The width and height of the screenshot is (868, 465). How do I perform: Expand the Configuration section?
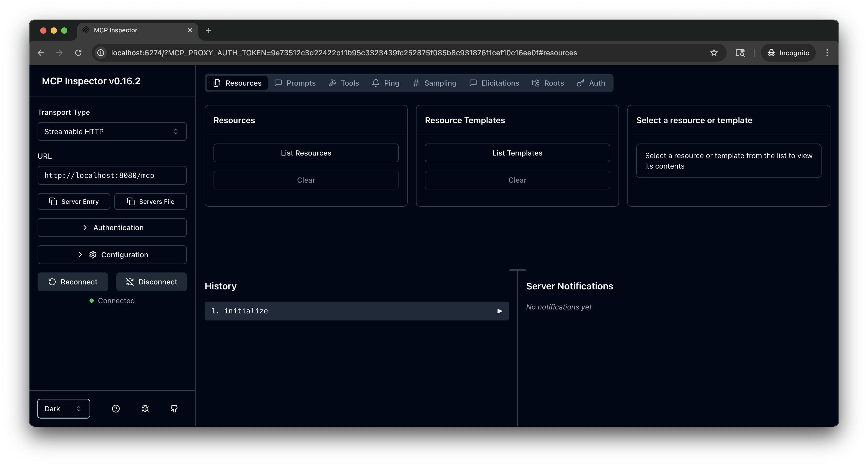coord(112,255)
